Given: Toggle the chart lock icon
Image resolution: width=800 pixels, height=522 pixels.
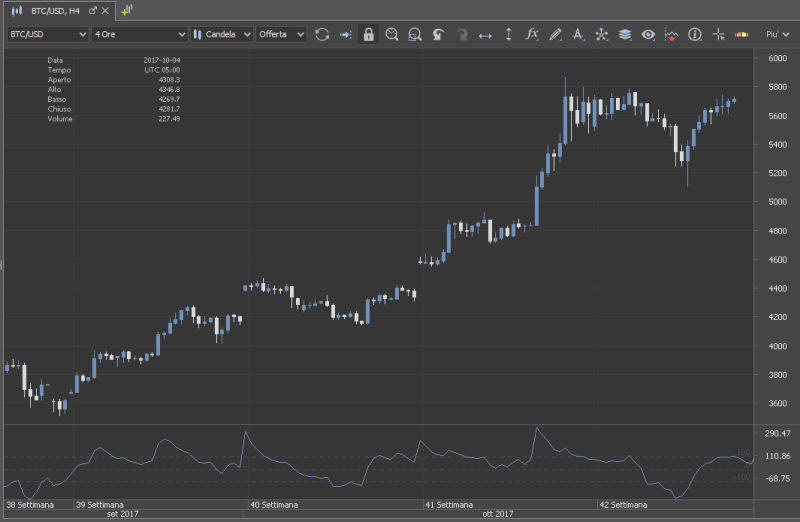Looking at the screenshot, I should point(369,34).
